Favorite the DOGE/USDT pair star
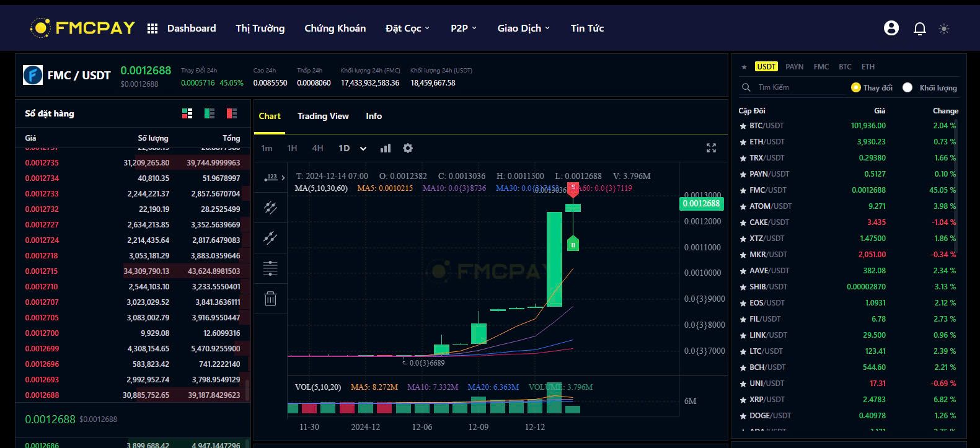The image size is (980, 448). pos(743,416)
